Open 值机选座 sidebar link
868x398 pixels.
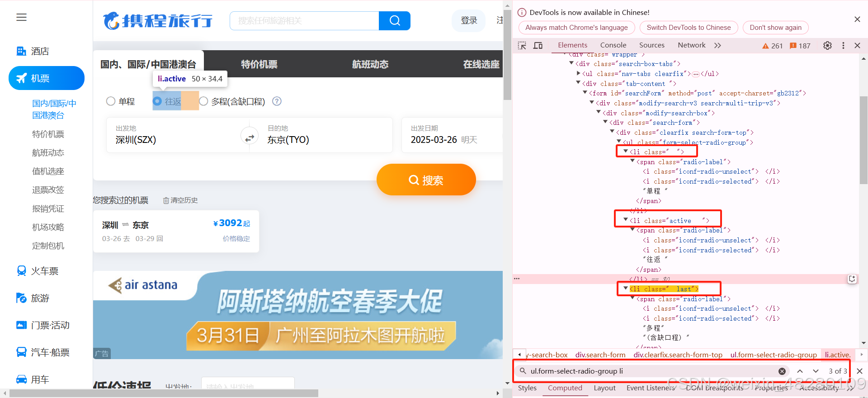point(48,171)
